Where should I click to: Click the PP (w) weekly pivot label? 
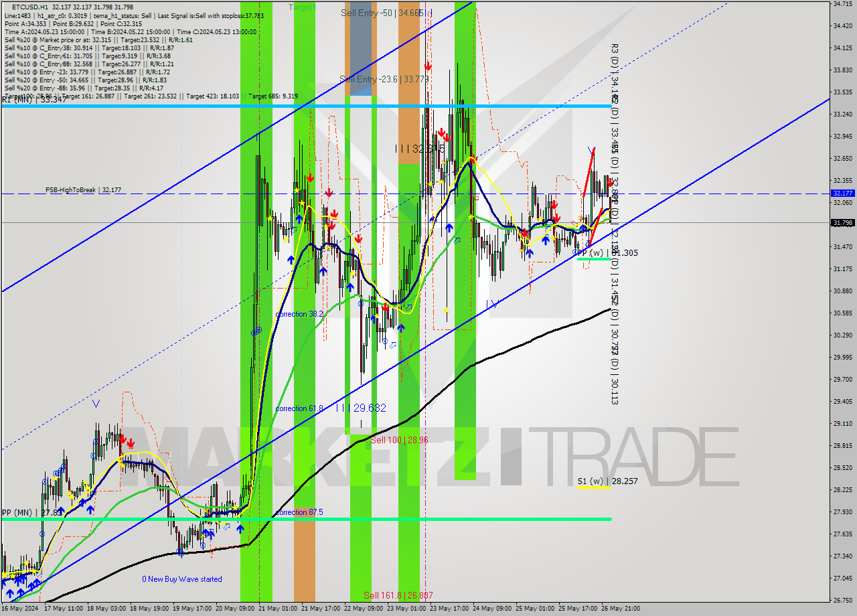(607, 253)
